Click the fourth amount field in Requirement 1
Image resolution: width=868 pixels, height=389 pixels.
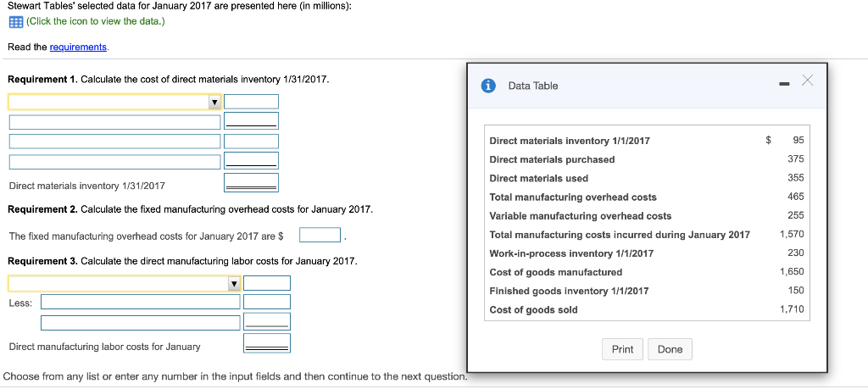pos(251,161)
